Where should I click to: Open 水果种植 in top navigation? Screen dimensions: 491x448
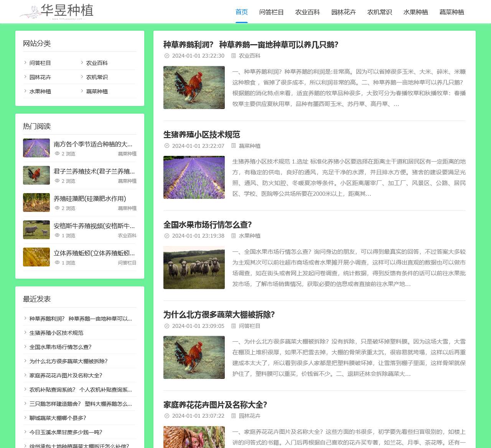pos(416,12)
